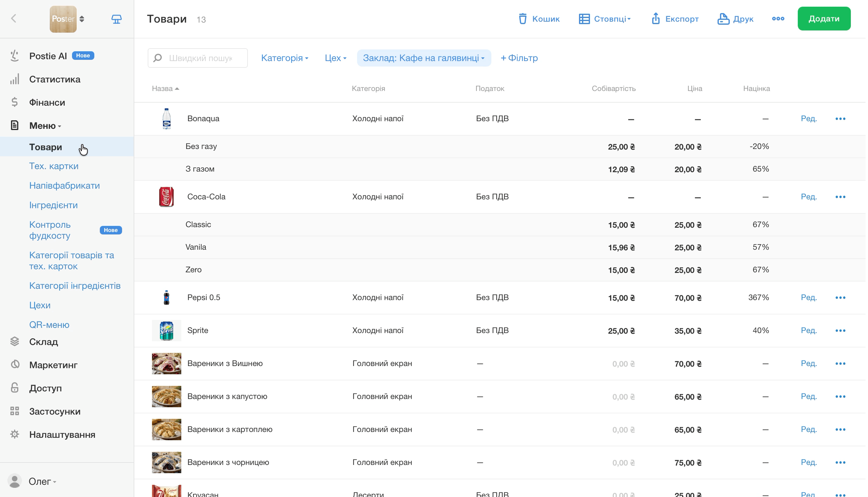The height and width of the screenshot is (497, 868).
Task: Collapse sidebar with the back arrow
Action: click(14, 18)
